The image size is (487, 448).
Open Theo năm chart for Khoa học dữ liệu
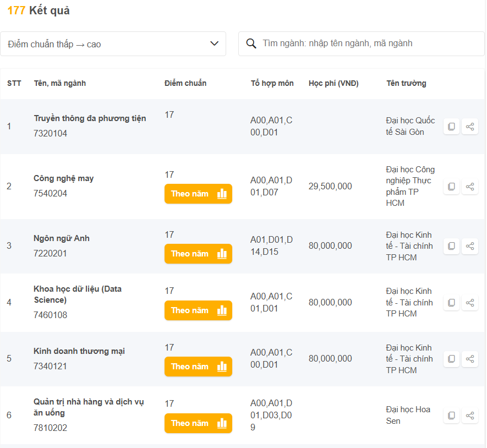tap(198, 310)
